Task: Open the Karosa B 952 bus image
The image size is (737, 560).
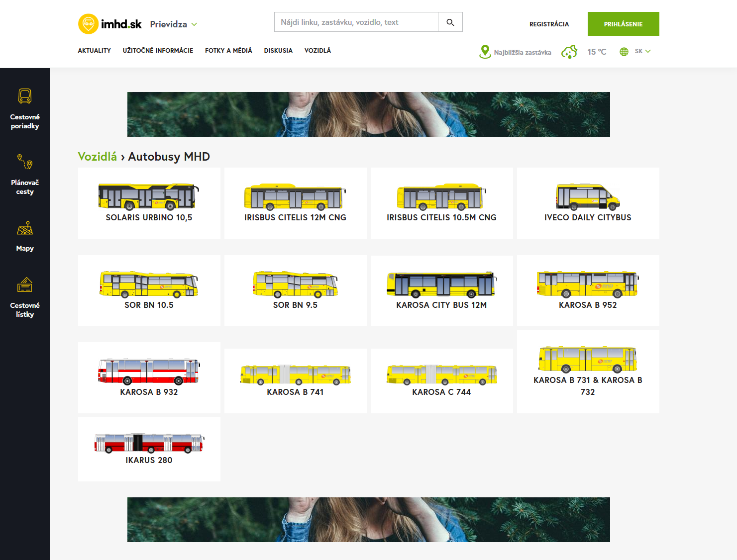Action: pos(588,284)
